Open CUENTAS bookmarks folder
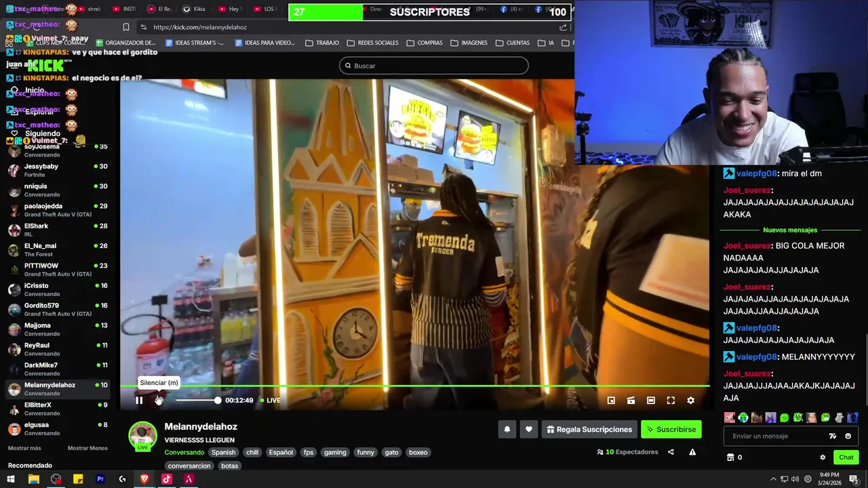Viewport: 868px width, 488px height. tap(513, 43)
